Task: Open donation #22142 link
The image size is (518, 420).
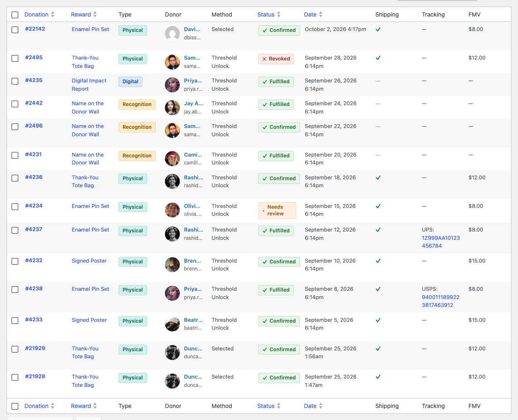Action: [35, 29]
